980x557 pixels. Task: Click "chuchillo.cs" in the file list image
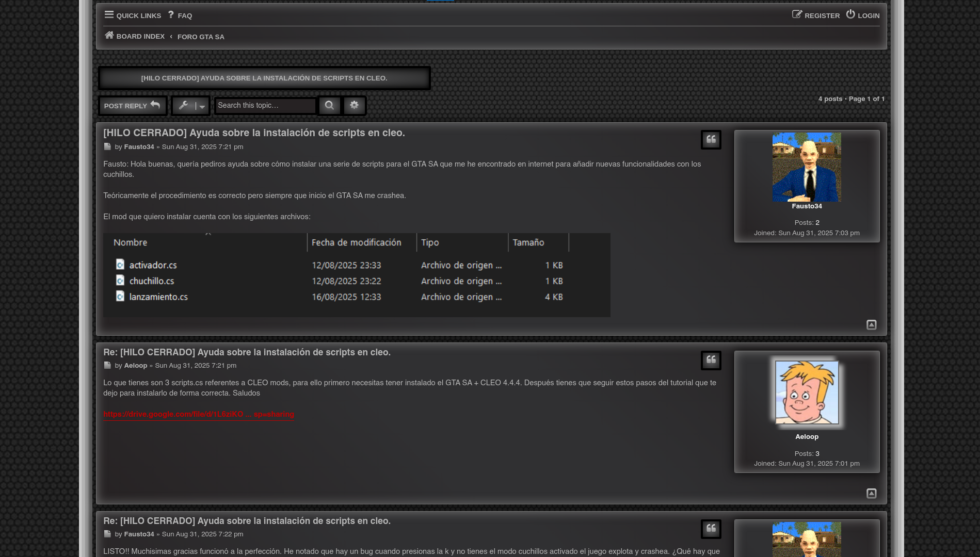[152, 281]
